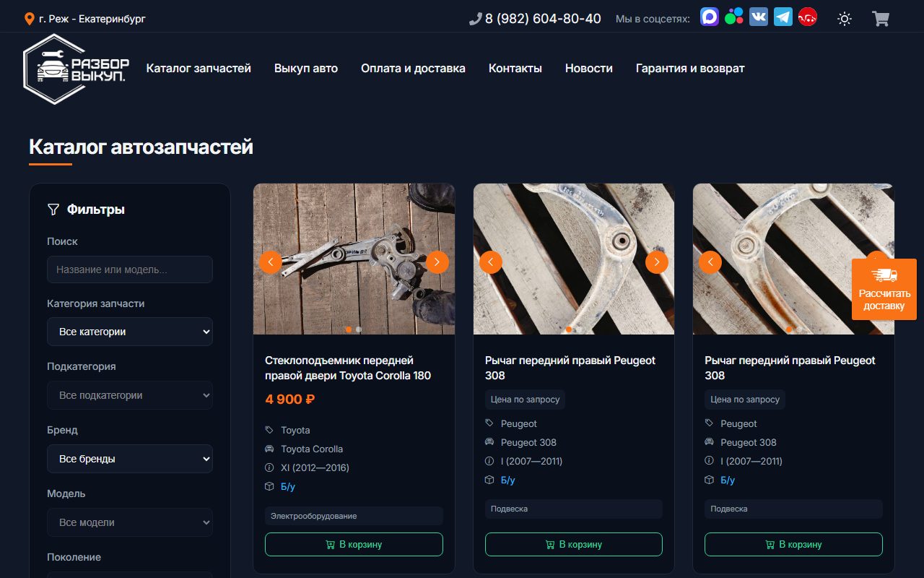Image resolution: width=924 pixels, height=578 pixels.
Task: Open the VK social network icon
Action: point(759,17)
